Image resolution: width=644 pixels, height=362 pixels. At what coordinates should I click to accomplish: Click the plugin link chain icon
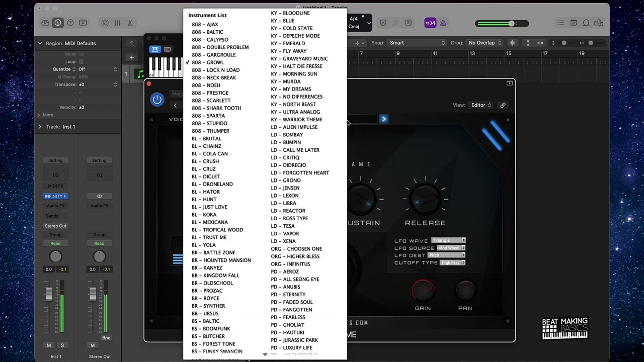point(503,105)
